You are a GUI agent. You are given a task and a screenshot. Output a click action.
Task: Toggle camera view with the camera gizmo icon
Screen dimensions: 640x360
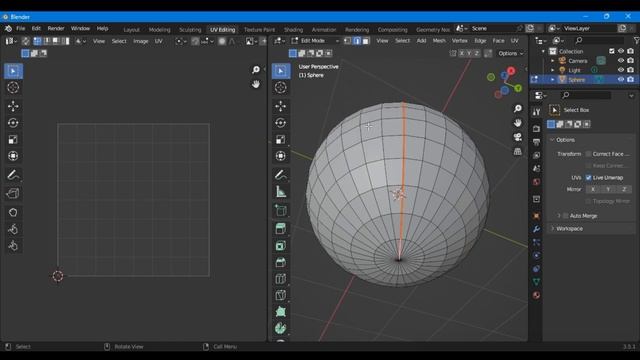point(518,137)
